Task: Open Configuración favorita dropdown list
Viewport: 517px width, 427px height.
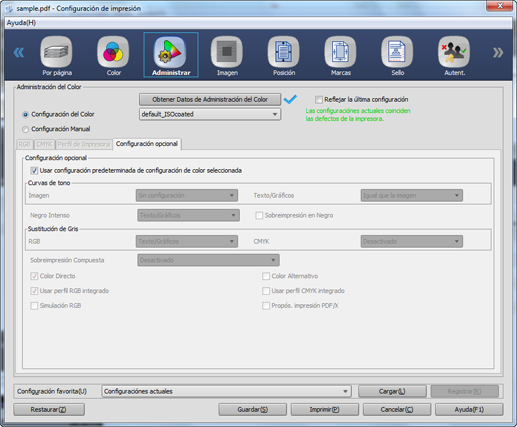Action: (226, 391)
